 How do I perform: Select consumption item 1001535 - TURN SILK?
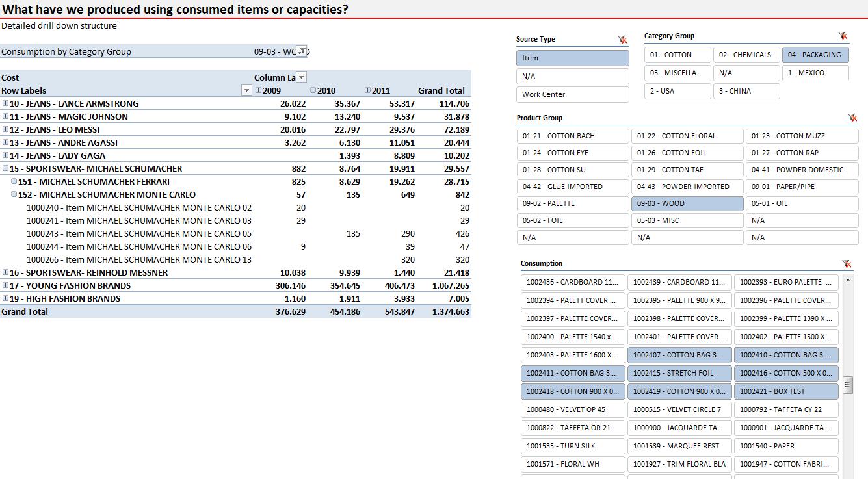tap(573, 446)
